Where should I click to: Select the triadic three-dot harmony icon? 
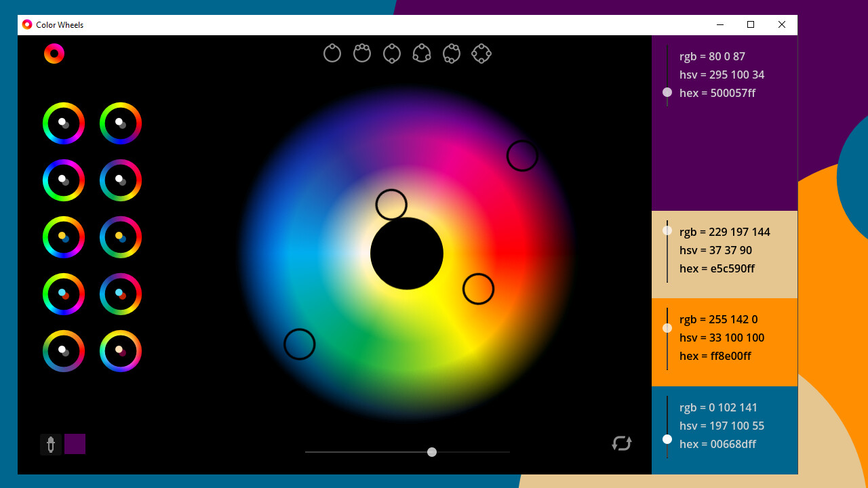pyautogui.click(x=421, y=53)
